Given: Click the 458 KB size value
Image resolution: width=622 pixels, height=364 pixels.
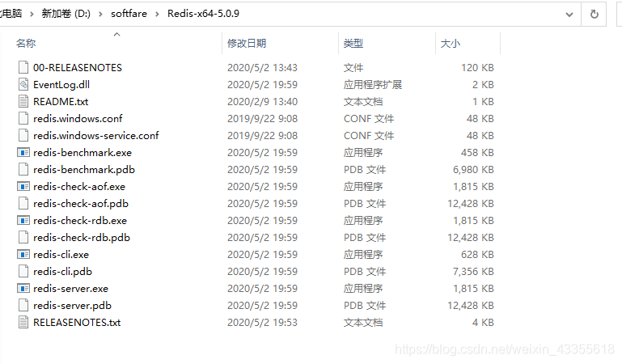Looking at the screenshot, I should click(477, 153).
